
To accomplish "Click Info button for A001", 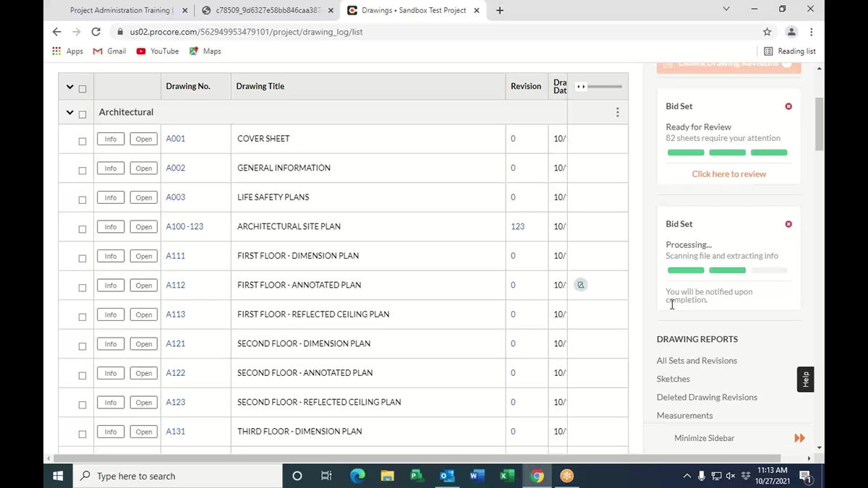I will coord(111,139).
